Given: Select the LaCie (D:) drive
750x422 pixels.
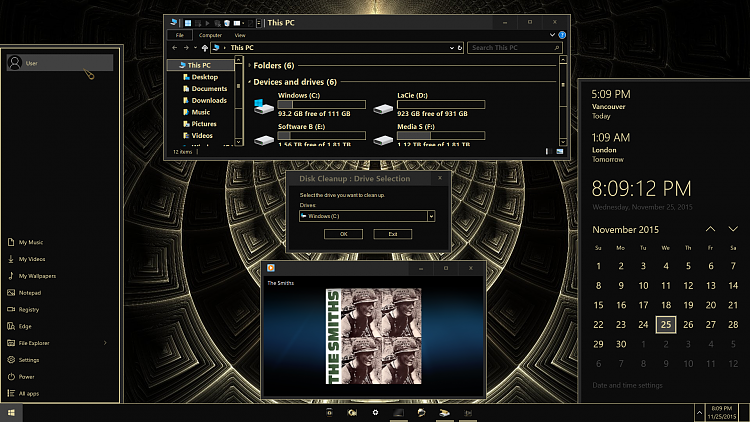Looking at the screenshot, I should tap(430, 105).
